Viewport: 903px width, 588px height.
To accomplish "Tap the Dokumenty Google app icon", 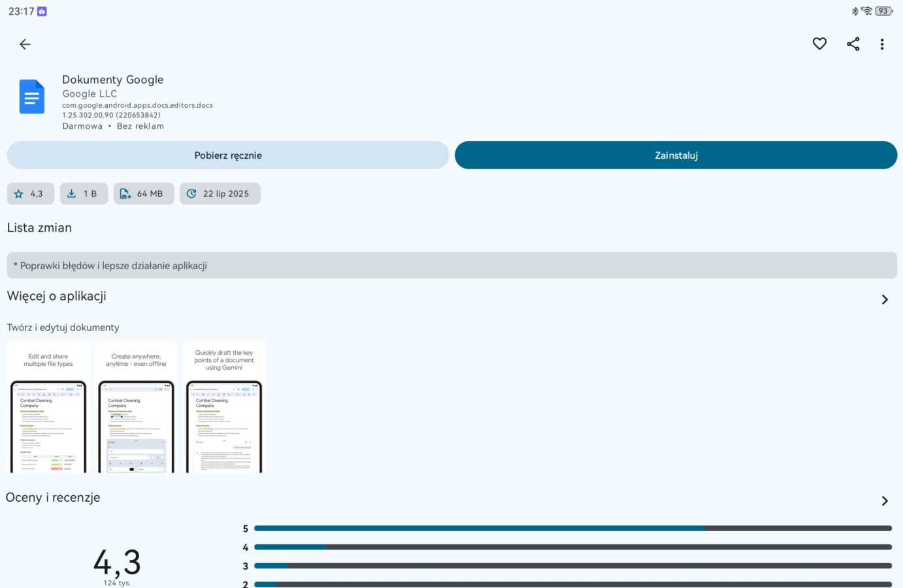I will click(x=32, y=97).
